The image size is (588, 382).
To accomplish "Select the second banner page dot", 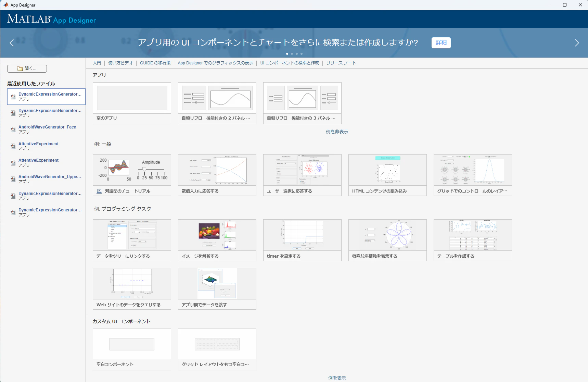I will (x=292, y=54).
